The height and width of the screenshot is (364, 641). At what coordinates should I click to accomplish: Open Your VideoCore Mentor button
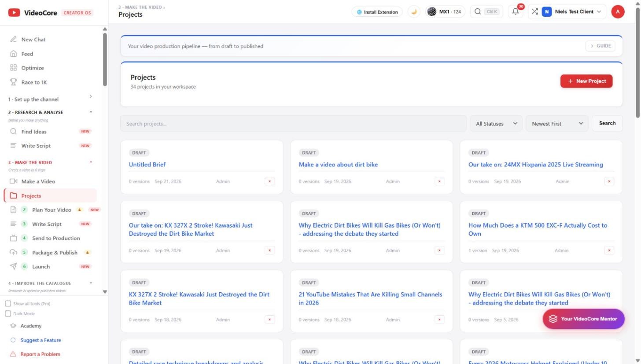[583, 319]
